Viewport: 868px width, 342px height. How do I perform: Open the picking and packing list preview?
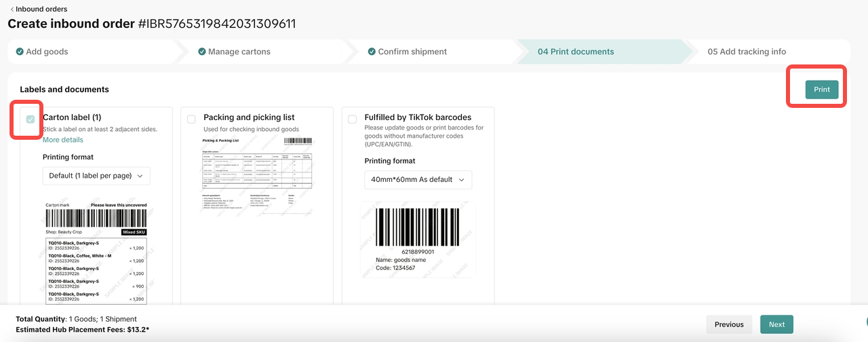[258, 174]
